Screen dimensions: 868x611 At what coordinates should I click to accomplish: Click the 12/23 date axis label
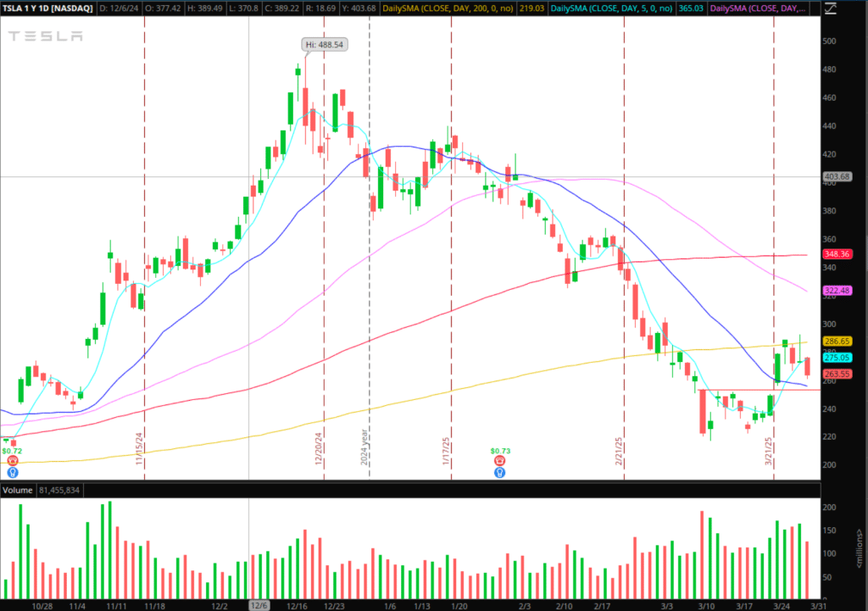coord(334,606)
